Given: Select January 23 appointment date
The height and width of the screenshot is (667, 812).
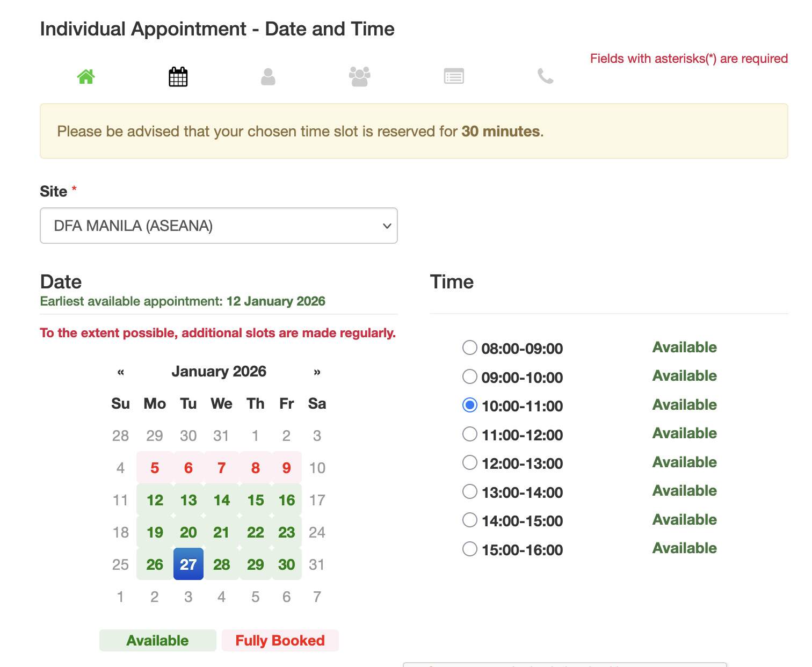Looking at the screenshot, I should point(286,532).
